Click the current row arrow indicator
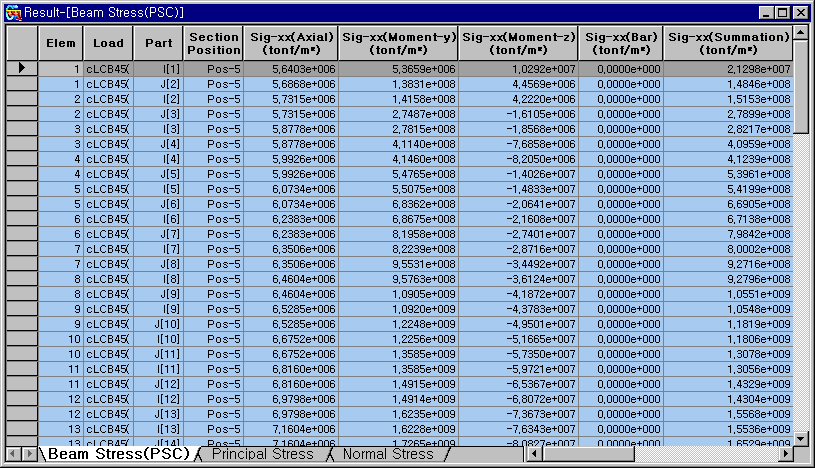 point(22,69)
